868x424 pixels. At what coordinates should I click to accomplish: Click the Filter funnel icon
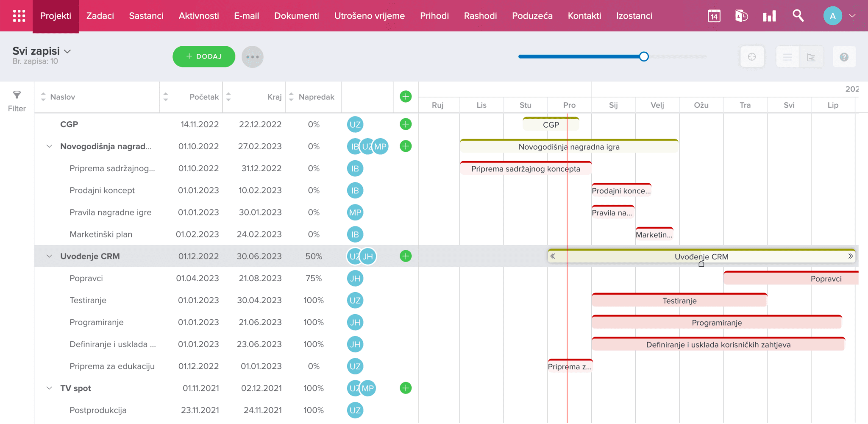click(x=17, y=95)
